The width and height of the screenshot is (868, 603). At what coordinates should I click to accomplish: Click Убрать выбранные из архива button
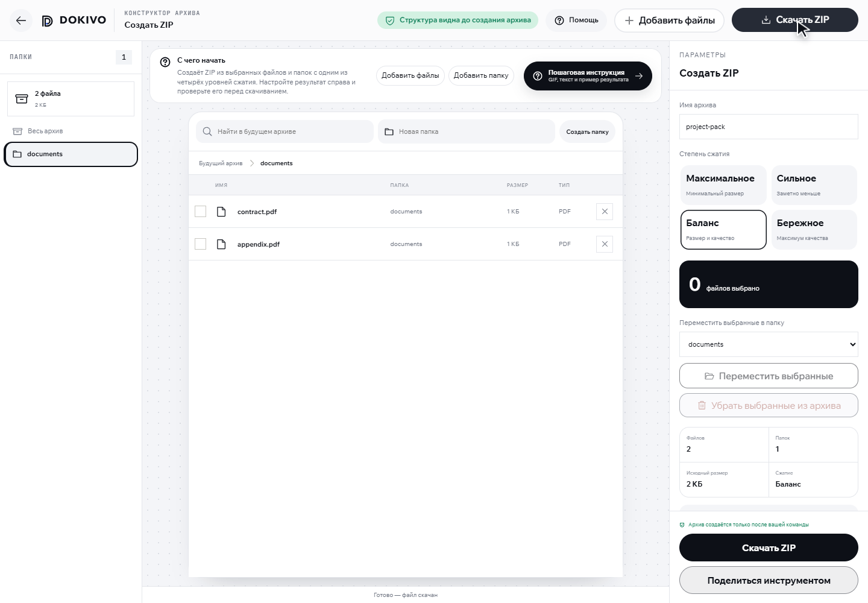point(769,405)
